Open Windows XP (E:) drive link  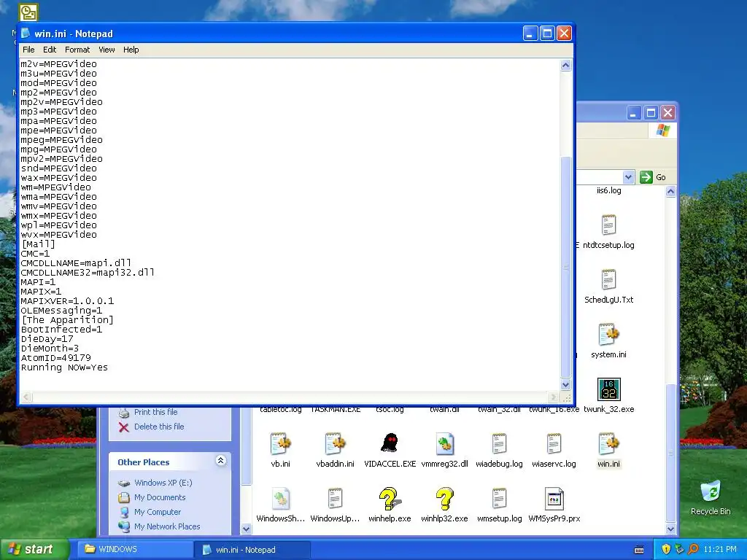click(x=163, y=483)
